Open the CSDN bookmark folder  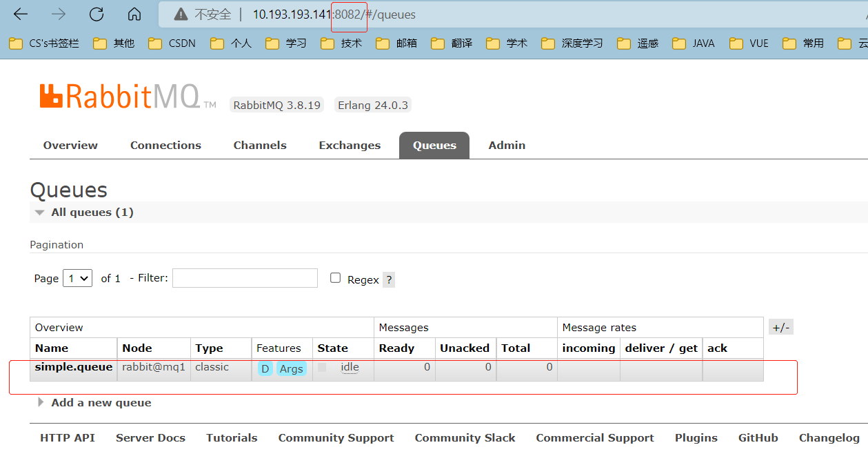pyautogui.click(x=172, y=43)
